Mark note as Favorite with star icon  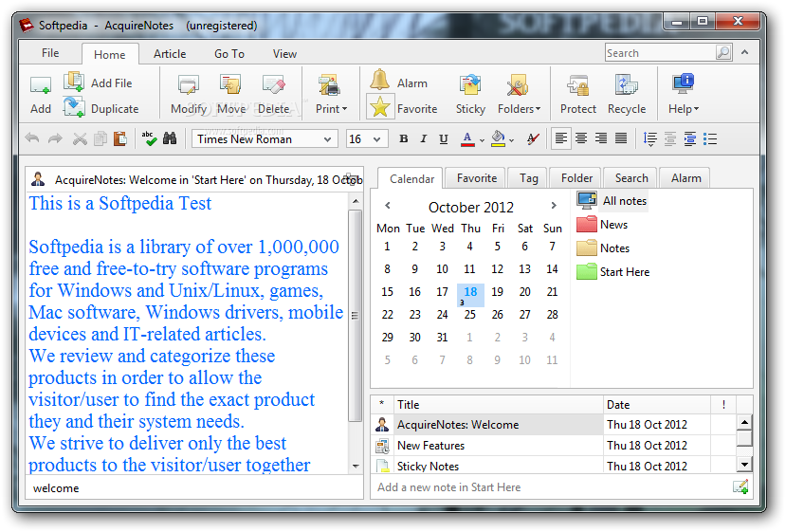pos(380,107)
